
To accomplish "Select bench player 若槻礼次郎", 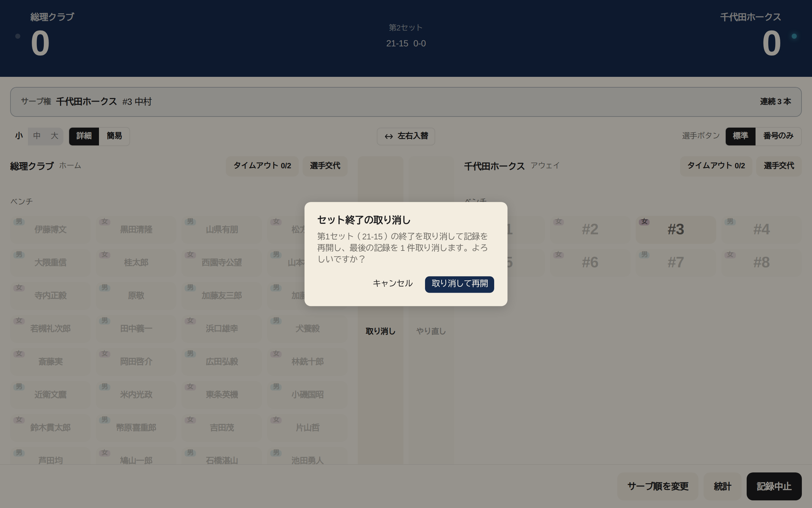I will (x=50, y=329).
